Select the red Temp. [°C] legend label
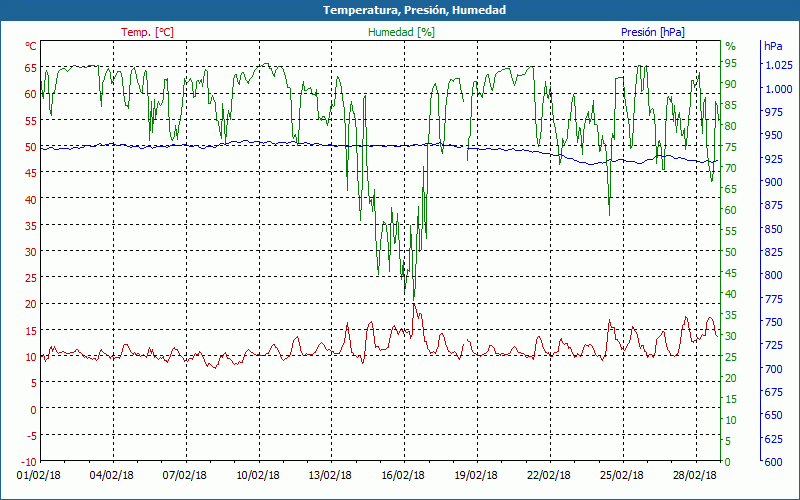800x500 pixels. pyautogui.click(x=147, y=32)
